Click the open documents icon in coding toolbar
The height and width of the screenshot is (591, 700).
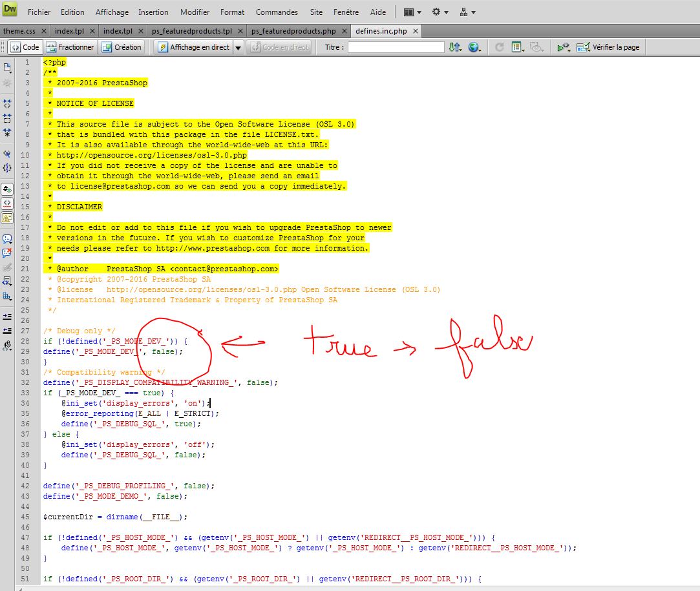pyautogui.click(x=7, y=68)
